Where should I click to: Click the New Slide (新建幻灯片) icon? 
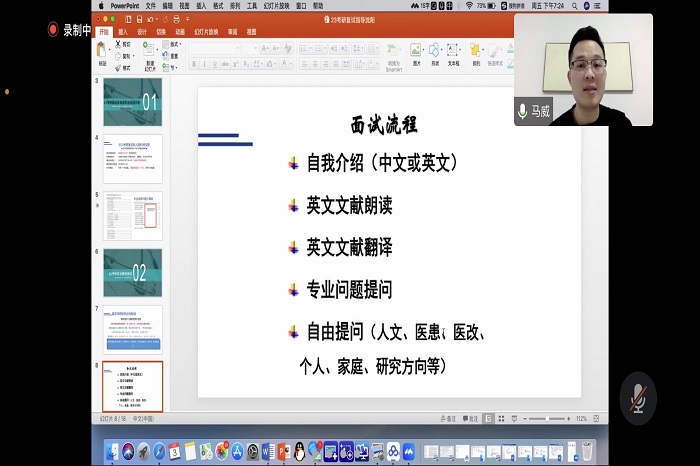click(x=150, y=52)
